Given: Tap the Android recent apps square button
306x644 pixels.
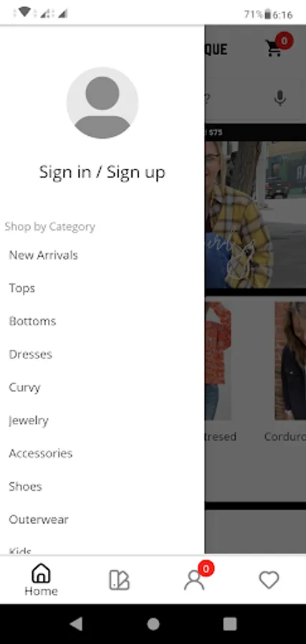Looking at the screenshot, I should [x=230, y=624].
